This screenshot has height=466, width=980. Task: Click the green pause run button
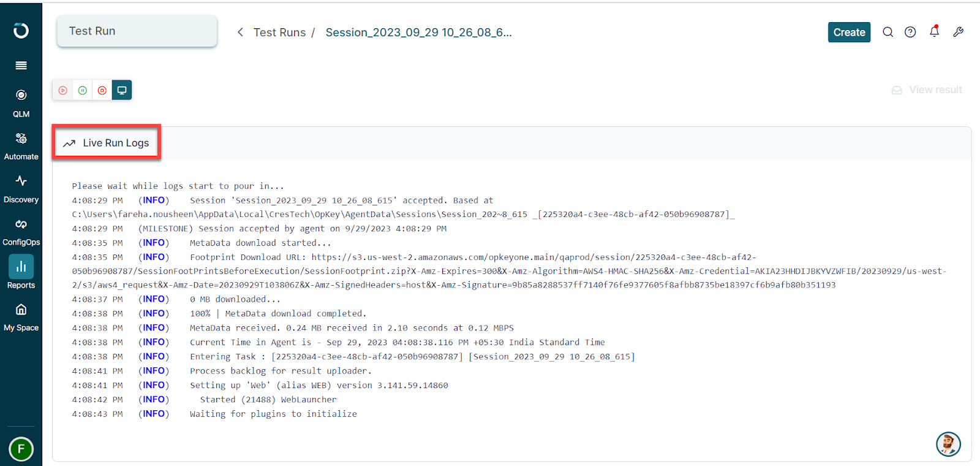(x=82, y=90)
